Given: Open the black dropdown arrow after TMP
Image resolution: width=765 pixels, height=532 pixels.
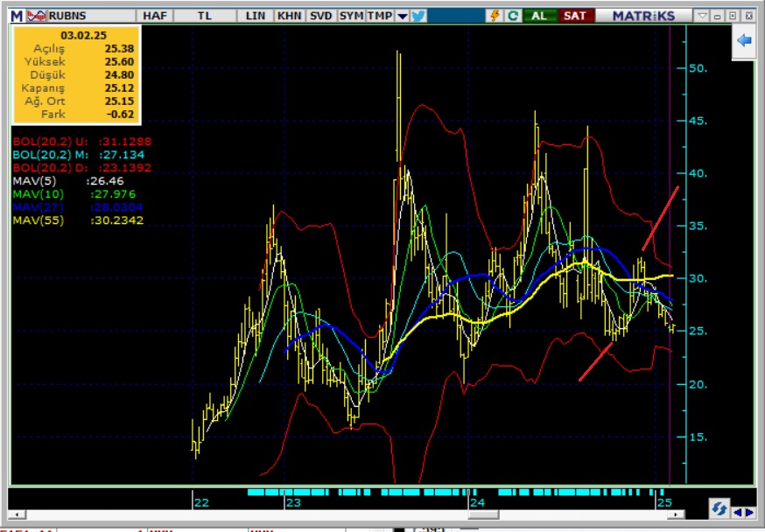Looking at the screenshot, I should (402, 16).
